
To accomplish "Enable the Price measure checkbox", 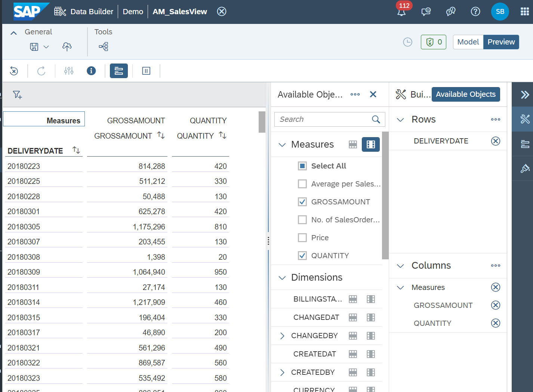I will pyautogui.click(x=302, y=237).
